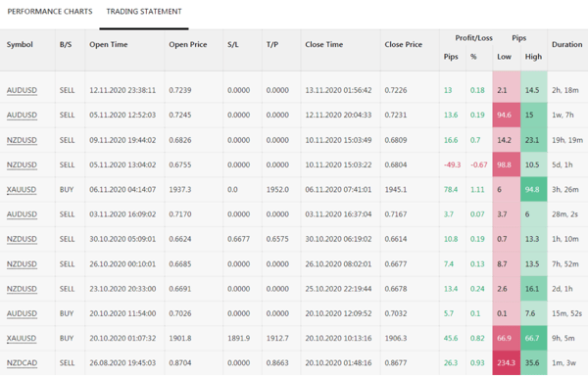The image size is (588, 377).
Task: Click the 66.9 low pips cell
Action: pyautogui.click(x=507, y=339)
